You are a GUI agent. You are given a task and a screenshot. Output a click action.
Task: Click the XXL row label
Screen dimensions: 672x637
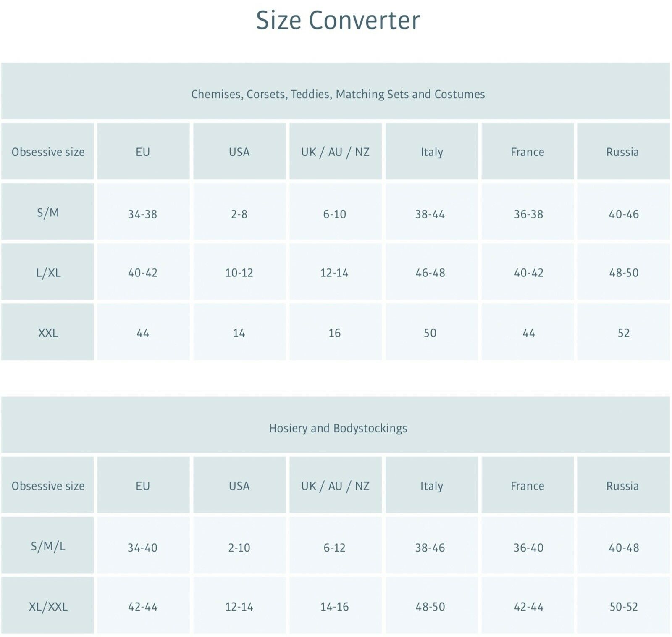click(x=47, y=332)
